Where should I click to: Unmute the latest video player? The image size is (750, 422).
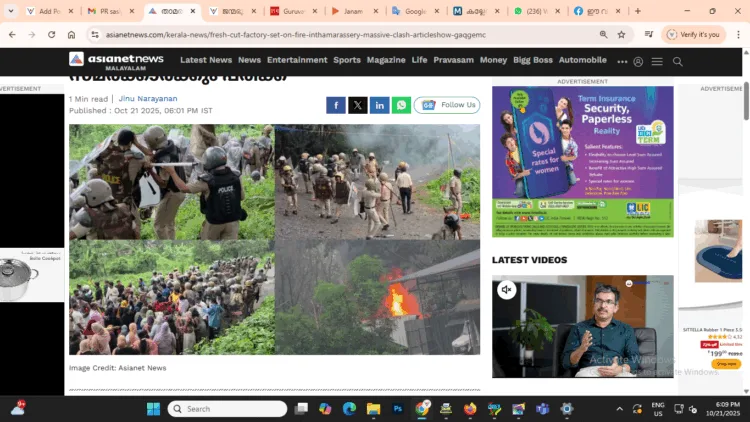(507, 290)
